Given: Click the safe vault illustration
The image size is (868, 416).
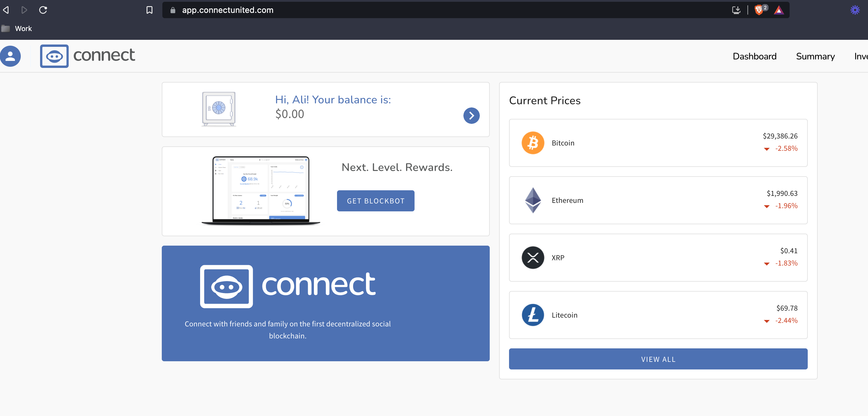Looking at the screenshot, I should pyautogui.click(x=219, y=109).
